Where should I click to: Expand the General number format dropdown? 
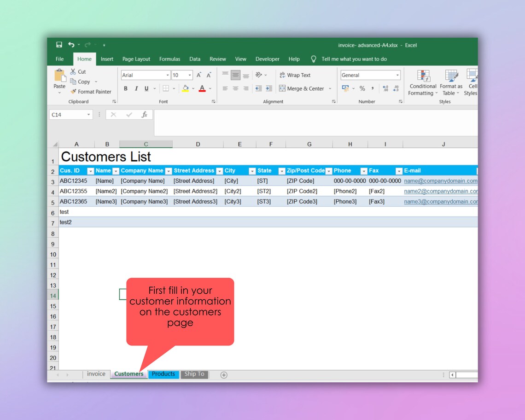pyautogui.click(x=397, y=75)
